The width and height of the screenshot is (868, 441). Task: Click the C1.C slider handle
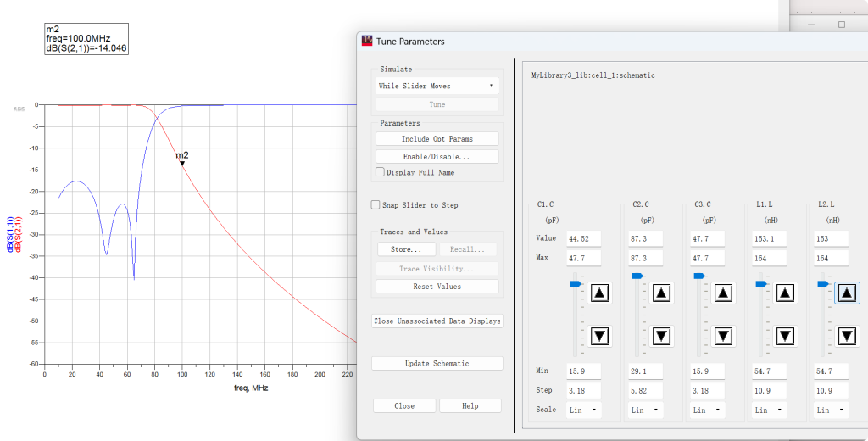click(x=576, y=283)
